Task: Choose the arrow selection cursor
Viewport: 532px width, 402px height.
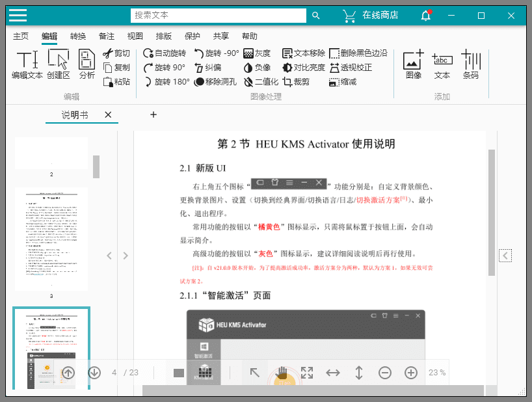Action: [x=254, y=373]
